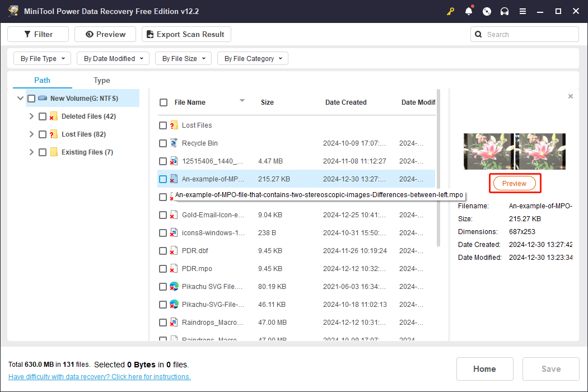Open the By File Category dropdown
This screenshot has height=392, width=588.
253,58
